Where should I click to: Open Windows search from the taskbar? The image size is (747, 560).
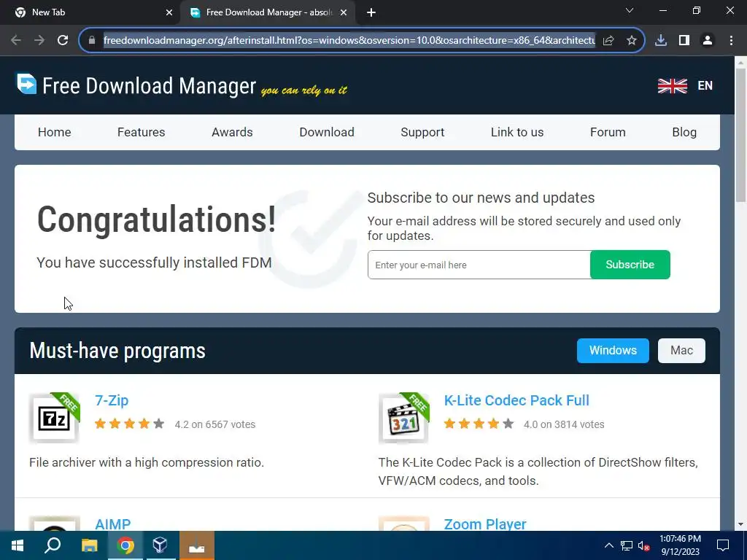click(53, 545)
